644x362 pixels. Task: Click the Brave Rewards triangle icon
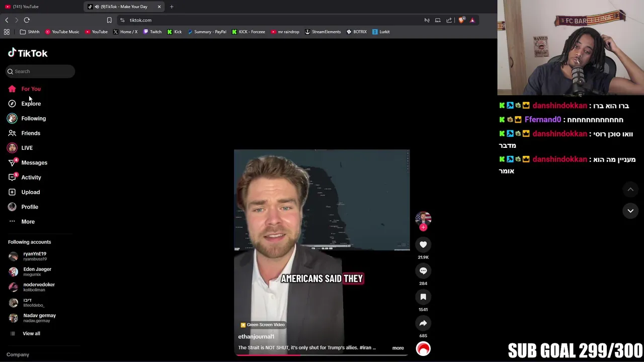click(x=472, y=20)
